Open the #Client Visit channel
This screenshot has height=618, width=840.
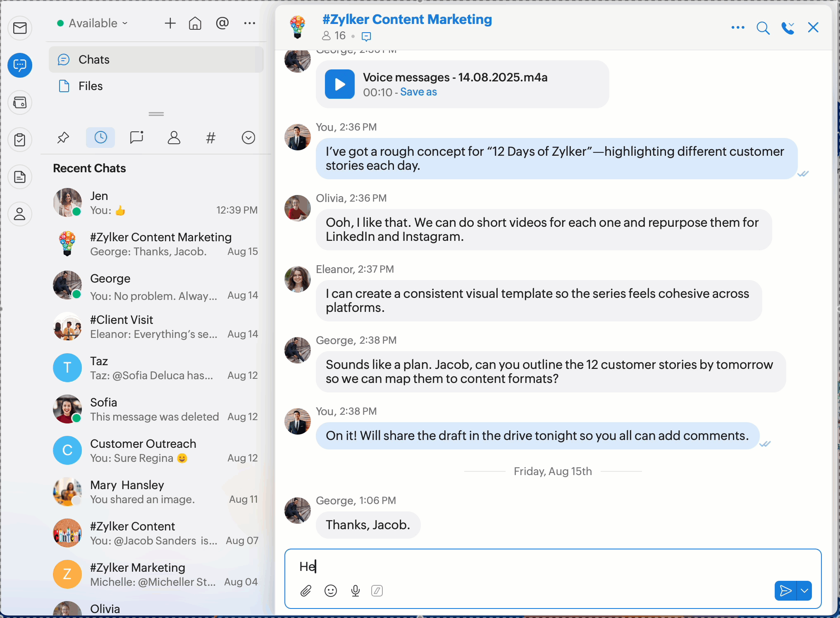156,327
